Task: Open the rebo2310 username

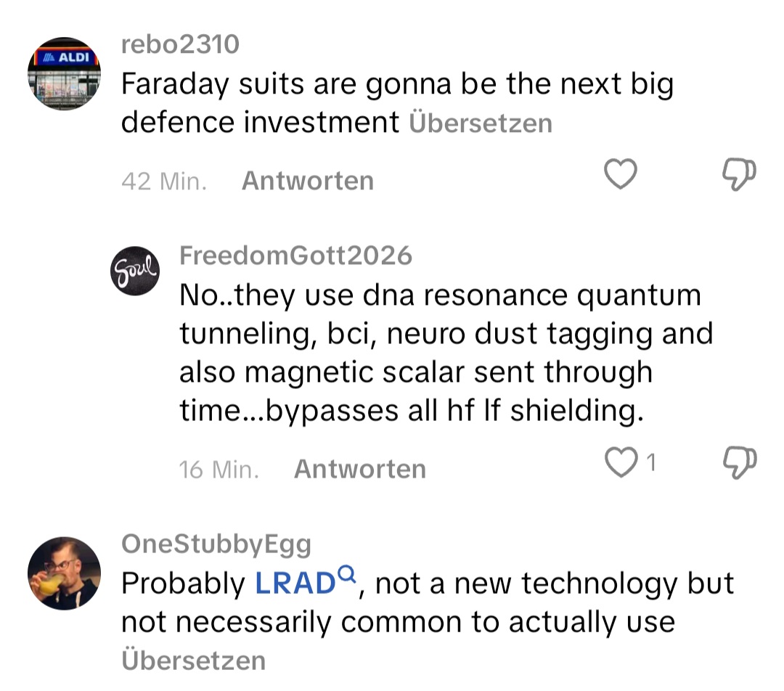Action: pos(179,45)
